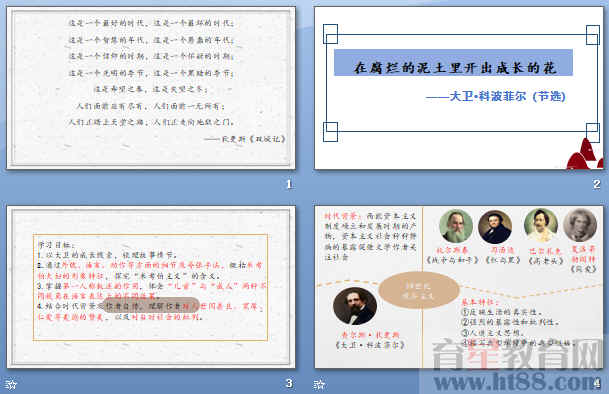Click the slide number 1 label
Image resolution: width=609 pixels, height=394 pixels.
pos(289,184)
